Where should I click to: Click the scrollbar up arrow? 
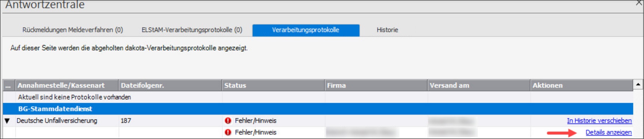point(638,85)
